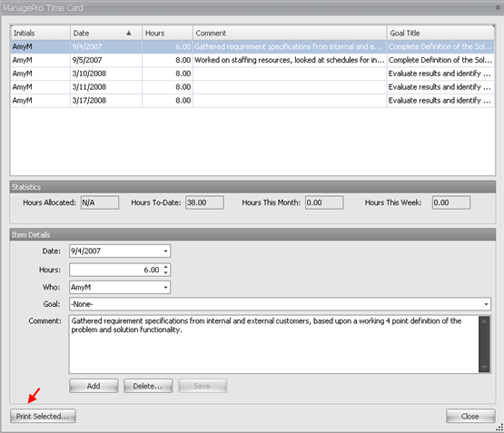The height and width of the screenshot is (433, 504).
Task: Click the Comment box scrollbar down arrow
Action: click(x=484, y=368)
